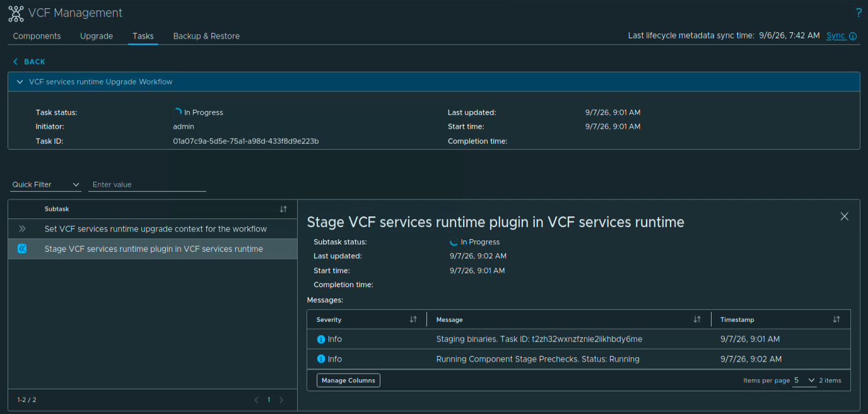Click the Subtask column header

[x=57, y=209]
